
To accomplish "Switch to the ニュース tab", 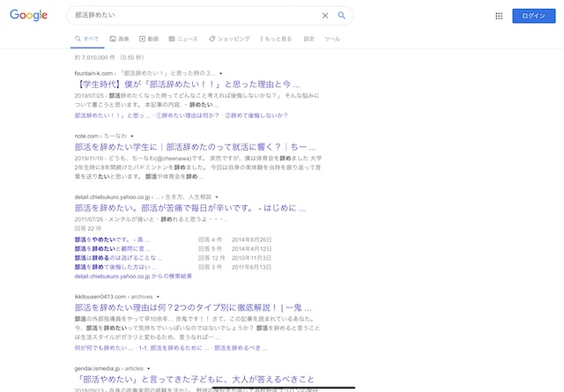I will tap(183, 39).
